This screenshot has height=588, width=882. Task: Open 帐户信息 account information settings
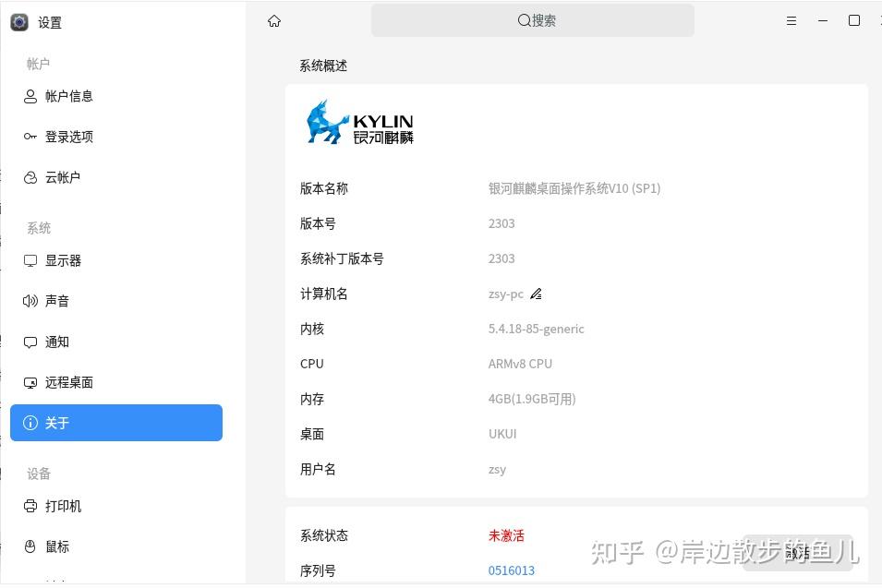pyautogui.click(x=67, y=96)
